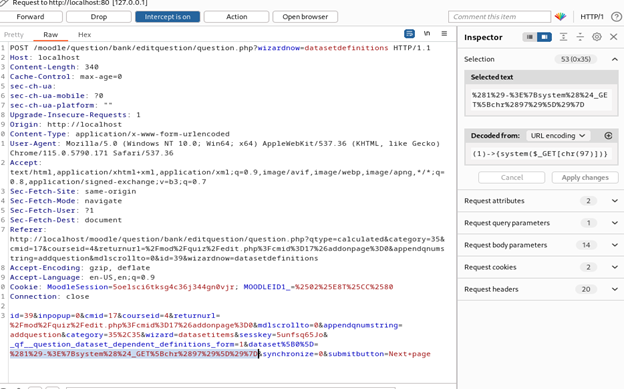
Task: Collapse the Selection section chevron
Action: [615, 59]
